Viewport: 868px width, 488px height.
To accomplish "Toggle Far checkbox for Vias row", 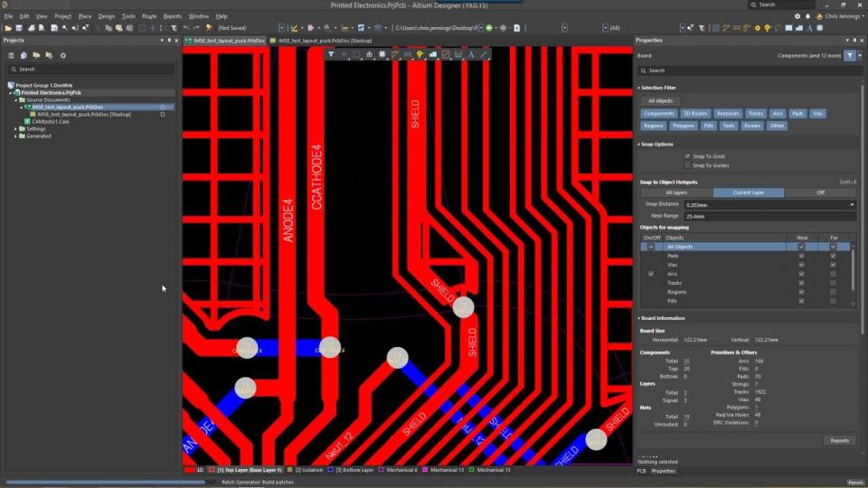I will click(x=833, y=265).
